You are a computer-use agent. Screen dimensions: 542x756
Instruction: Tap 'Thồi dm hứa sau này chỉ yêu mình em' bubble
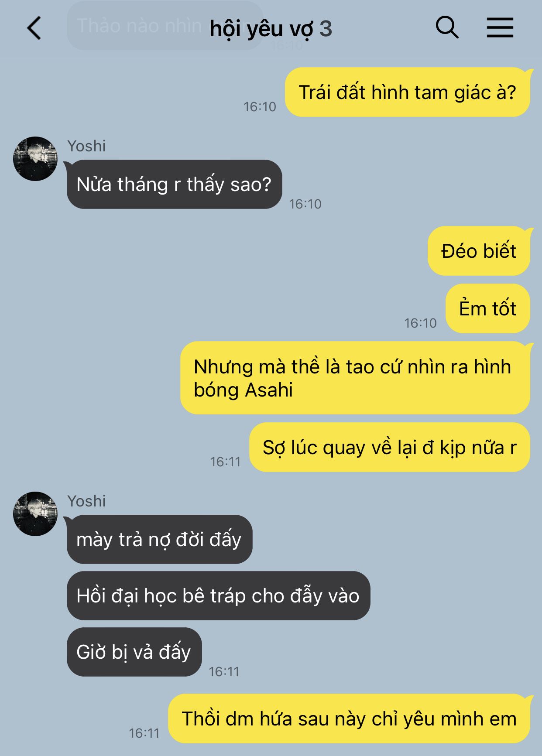point(349,718)
